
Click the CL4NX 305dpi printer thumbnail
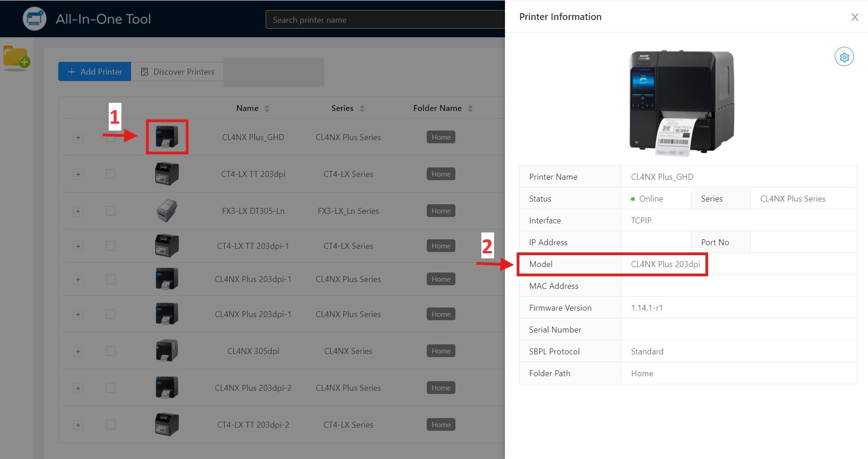click(x=167, y=350)
